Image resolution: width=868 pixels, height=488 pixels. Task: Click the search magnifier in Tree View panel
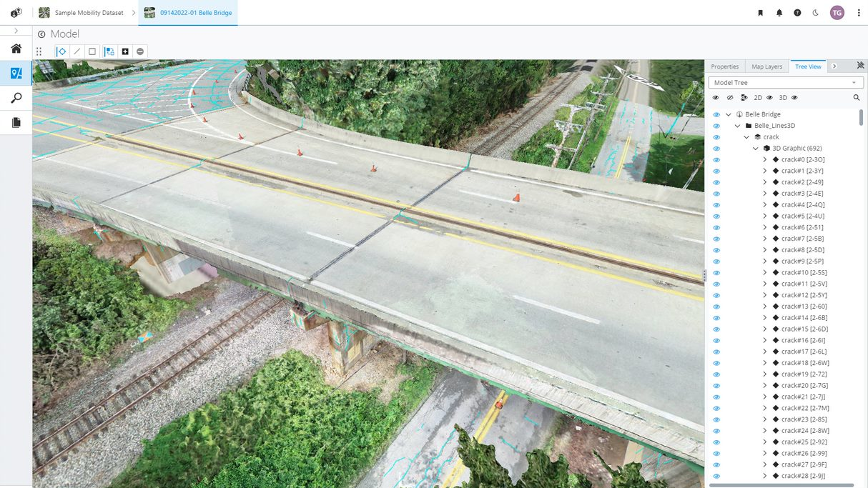click(x=857, y=97)
